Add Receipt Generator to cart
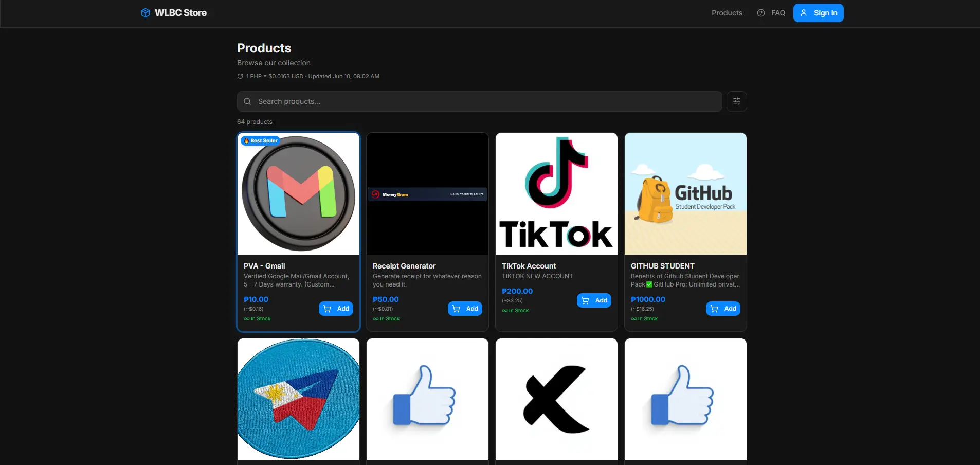The height and width of the screenshot is (465, 980). pos(465,309)
